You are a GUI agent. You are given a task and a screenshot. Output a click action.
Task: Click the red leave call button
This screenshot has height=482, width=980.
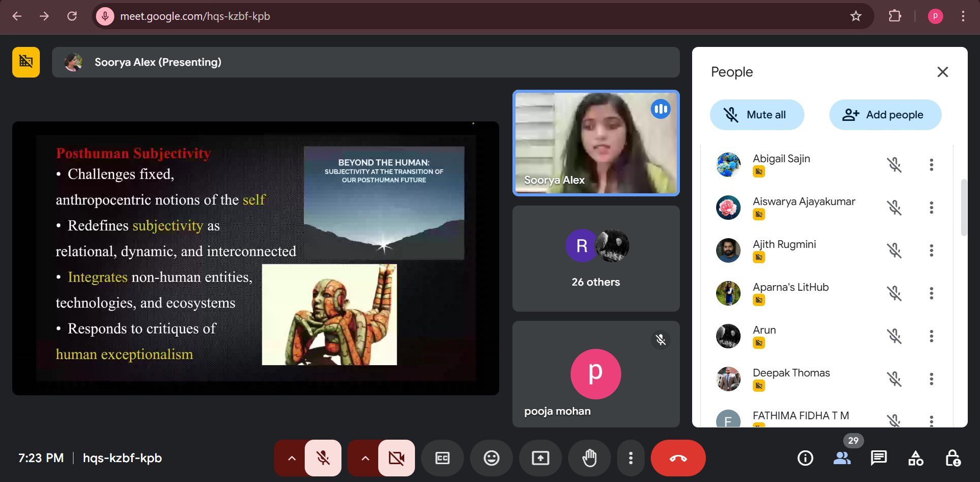pos(678,458)
